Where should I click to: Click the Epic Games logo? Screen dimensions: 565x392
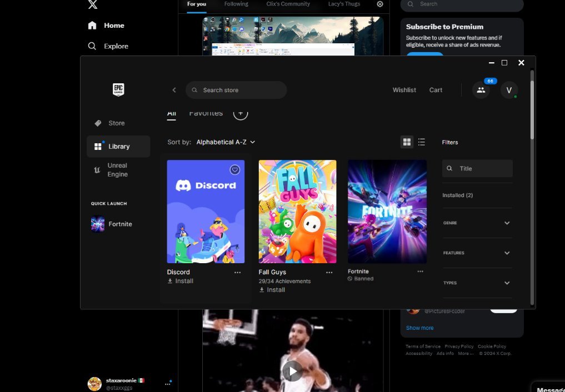[x=118, y=89]
